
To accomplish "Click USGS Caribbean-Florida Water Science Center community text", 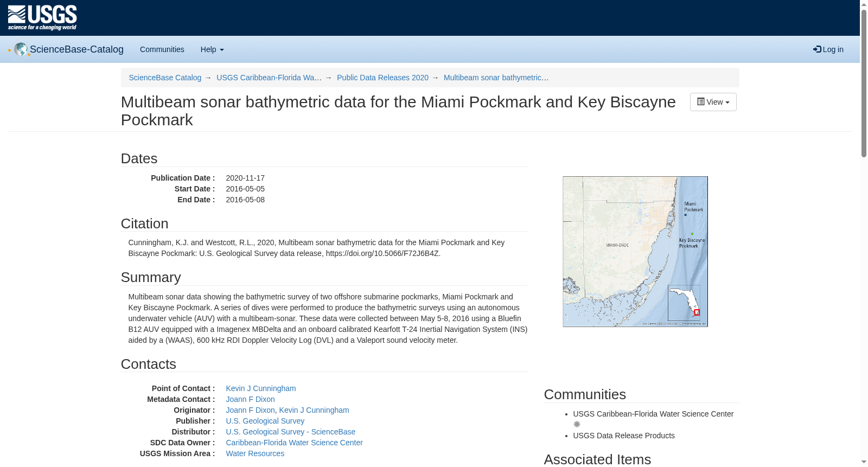I will [653, 414].
